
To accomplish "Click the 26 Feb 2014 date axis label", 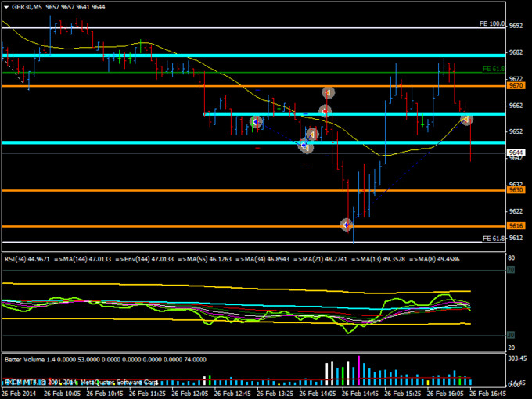I will click(20, 394).
